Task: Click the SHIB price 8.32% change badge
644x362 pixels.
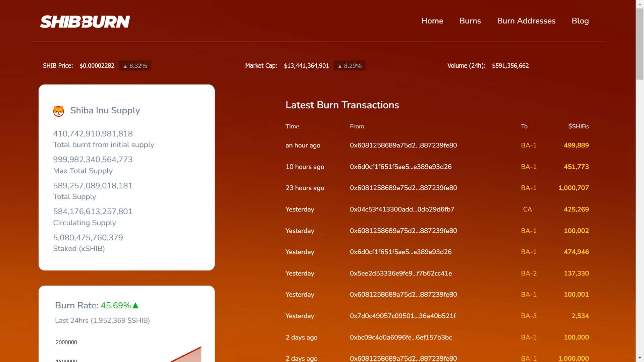Action: click(x=135, y=66)
